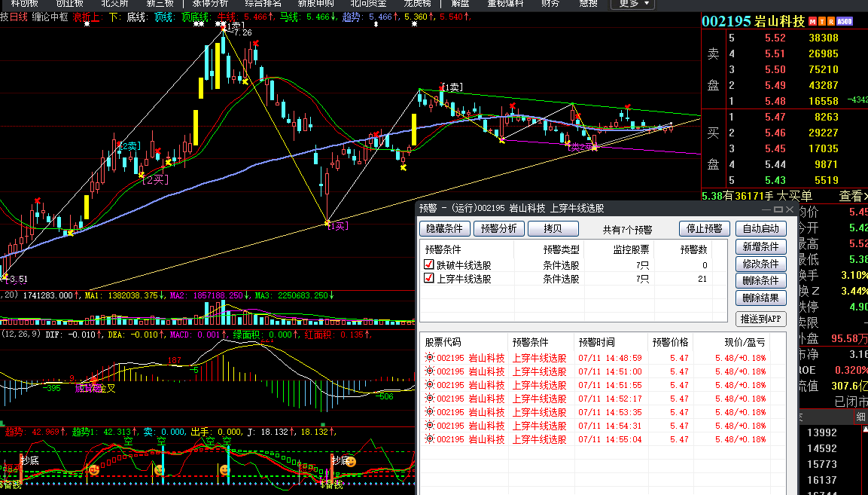The height and width of the screenshot is (495, 868).
Task: Click the 停止预警 button
Action: point(704,228)
